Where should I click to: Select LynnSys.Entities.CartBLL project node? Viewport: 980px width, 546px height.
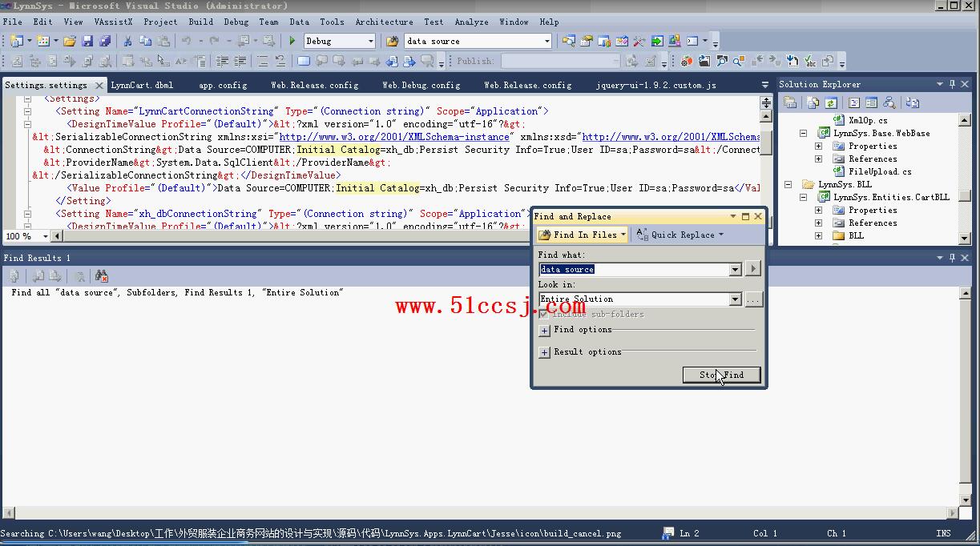click(891, 197)
